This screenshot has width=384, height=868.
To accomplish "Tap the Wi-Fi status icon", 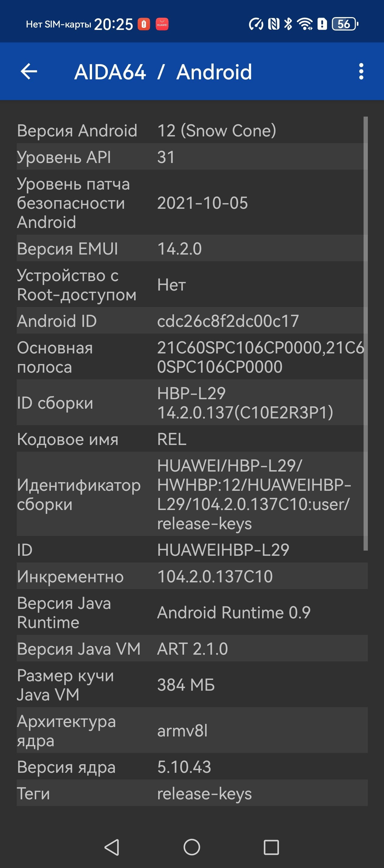I will click(x=304, y=24).
